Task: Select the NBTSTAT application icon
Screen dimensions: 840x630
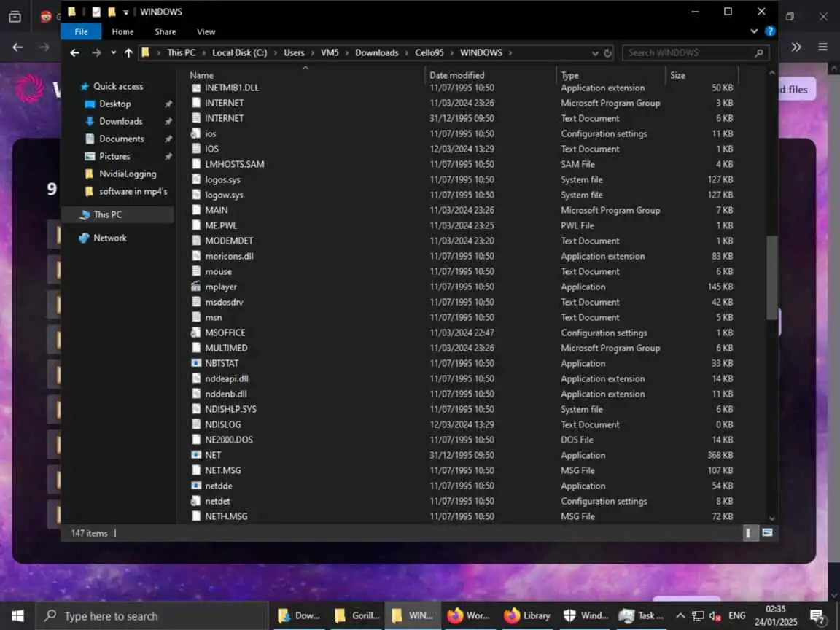Action: coord(196,363)
